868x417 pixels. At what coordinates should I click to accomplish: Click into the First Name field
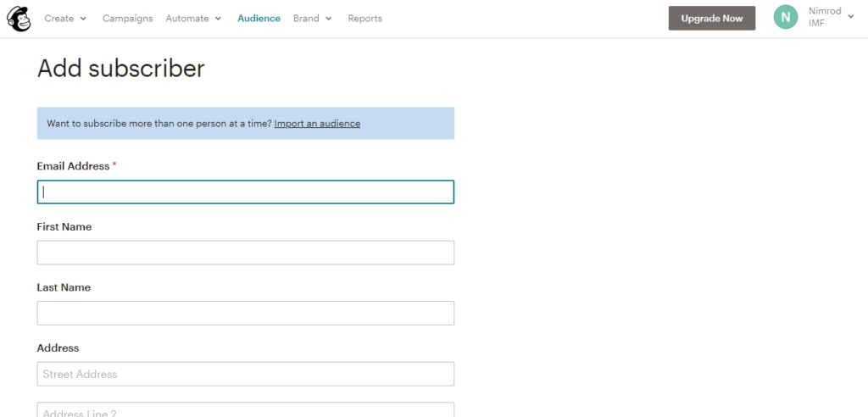click(246, 253)
